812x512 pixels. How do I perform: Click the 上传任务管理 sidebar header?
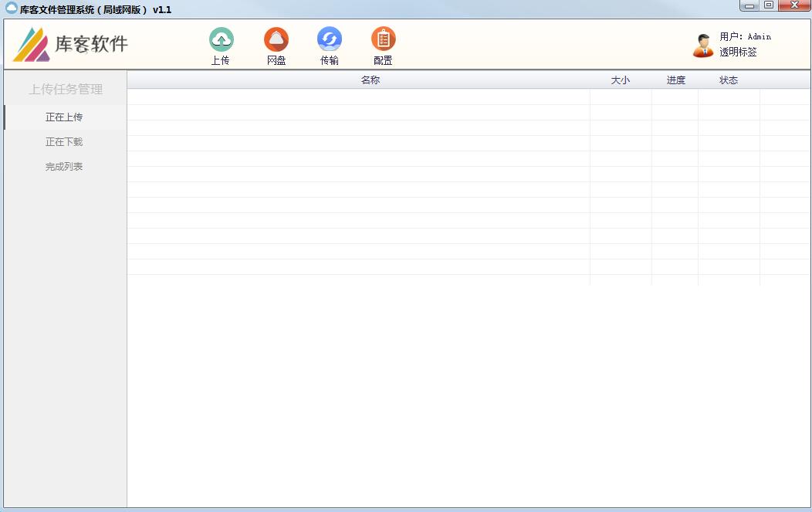click(x=66, y=89)
